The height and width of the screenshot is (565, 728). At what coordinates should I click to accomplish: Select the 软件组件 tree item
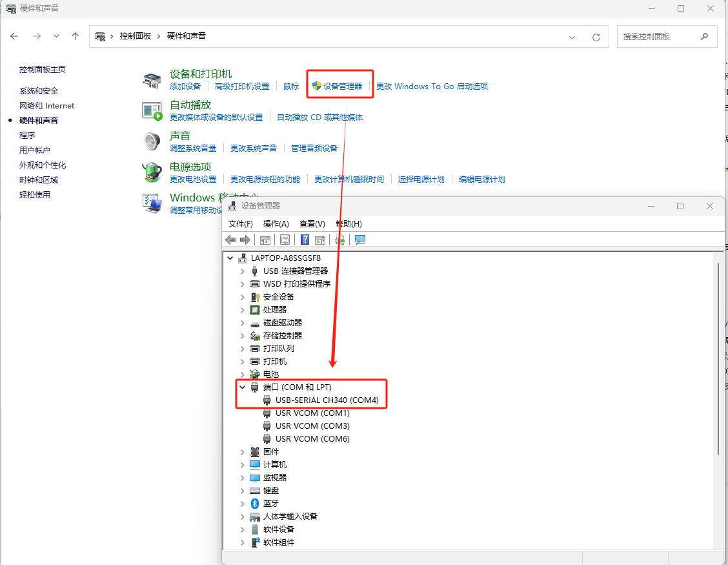pos(279,542)
